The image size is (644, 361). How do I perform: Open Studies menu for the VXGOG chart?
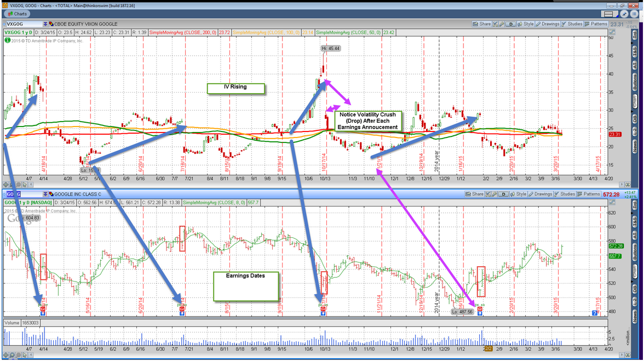tap(572, 24)
